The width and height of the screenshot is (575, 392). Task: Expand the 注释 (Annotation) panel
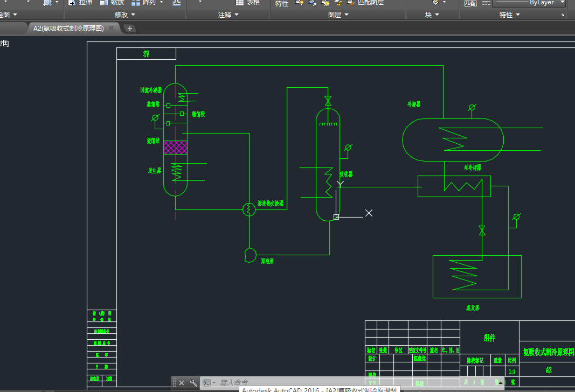228,15
